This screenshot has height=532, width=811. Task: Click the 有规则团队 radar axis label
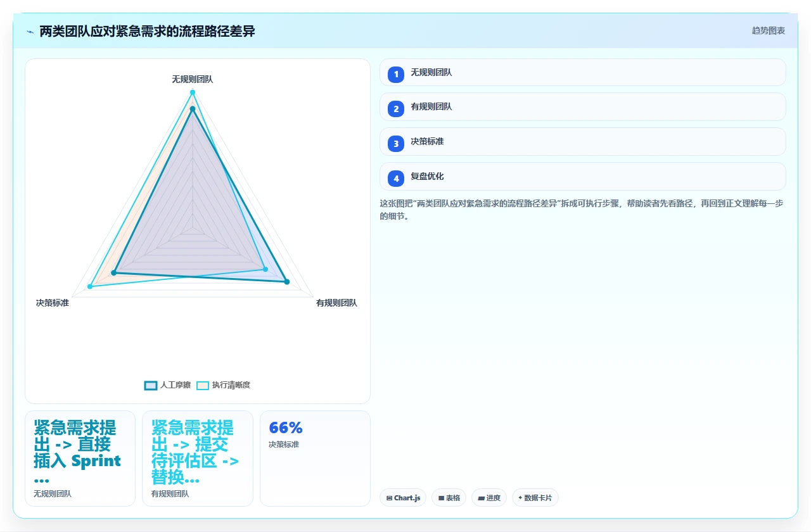pyautogui.click(x=336, y=303)
